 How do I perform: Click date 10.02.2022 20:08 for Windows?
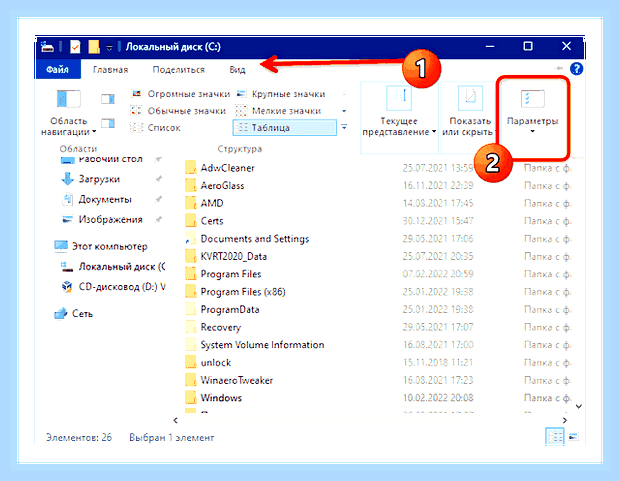click(x=438, y=398)
